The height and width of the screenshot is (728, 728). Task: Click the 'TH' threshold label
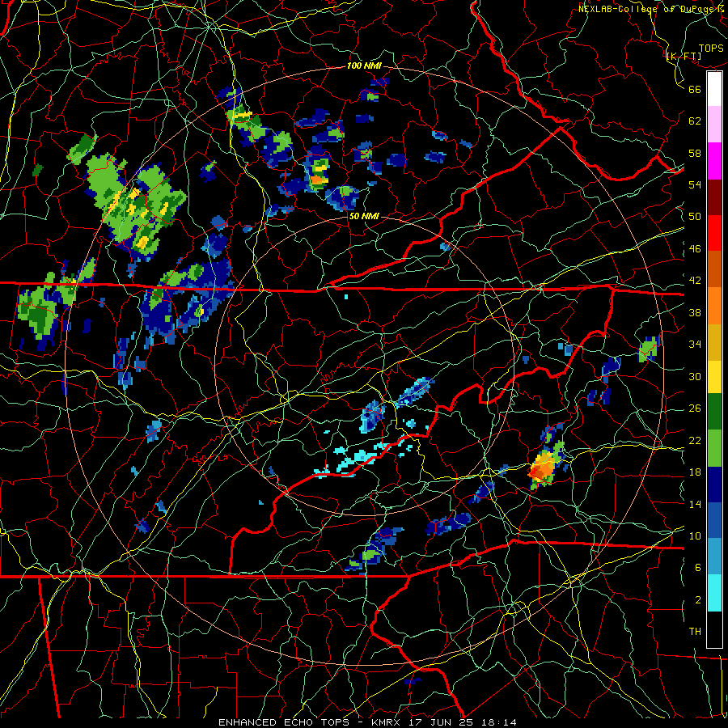[x=695, y=632]
